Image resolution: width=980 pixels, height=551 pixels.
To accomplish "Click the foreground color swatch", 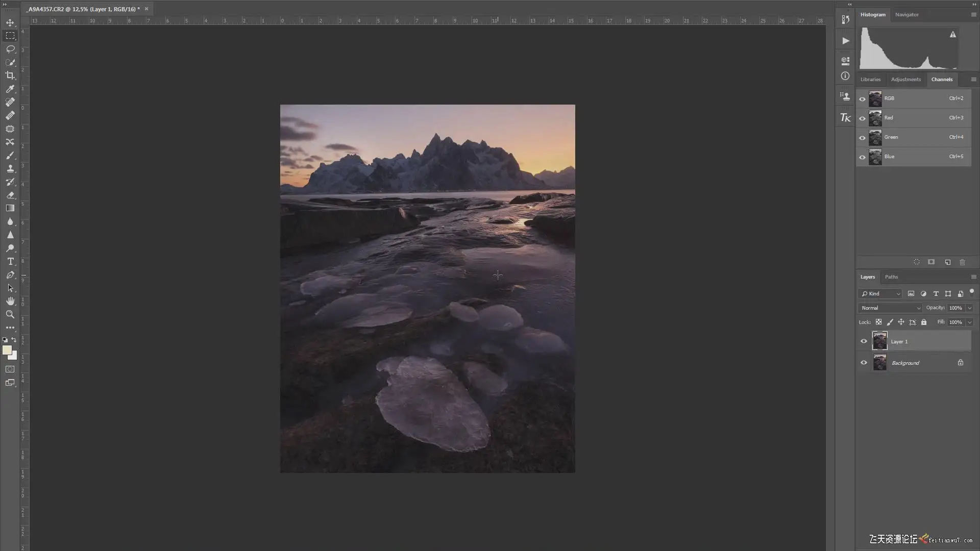I will pos(7,350).
